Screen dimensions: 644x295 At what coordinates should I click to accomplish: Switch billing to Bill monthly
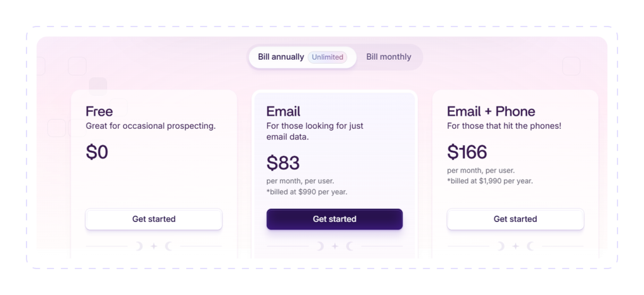click(389, 57)
